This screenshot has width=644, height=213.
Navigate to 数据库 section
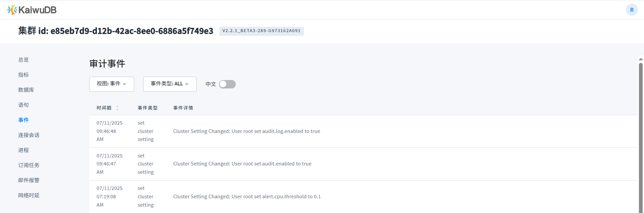click(x=26, y=90)
